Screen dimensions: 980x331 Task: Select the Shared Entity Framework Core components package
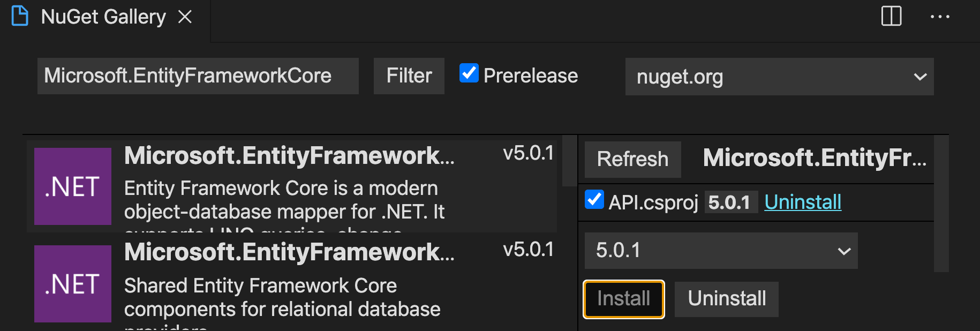point(292,284)
